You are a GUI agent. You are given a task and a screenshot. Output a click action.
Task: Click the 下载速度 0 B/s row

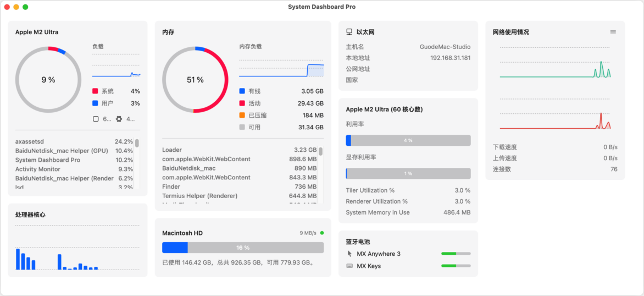[x=555, y=147]
